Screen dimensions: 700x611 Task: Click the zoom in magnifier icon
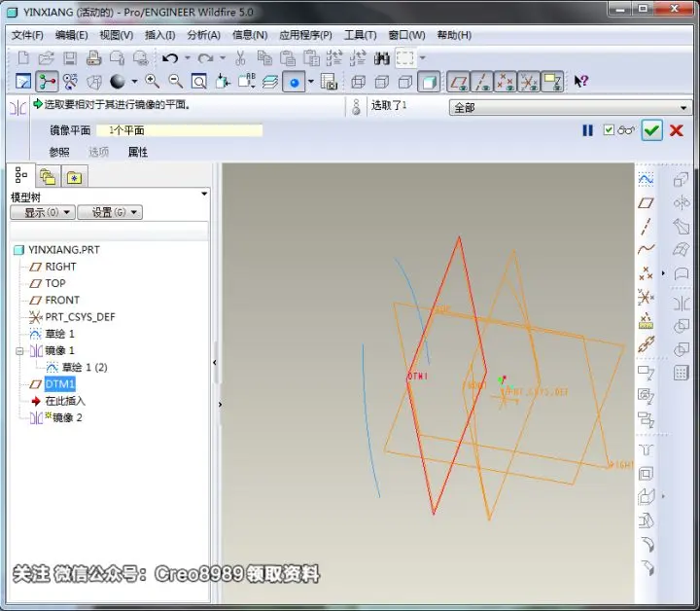pyautogui.click(x=152, y=82)
